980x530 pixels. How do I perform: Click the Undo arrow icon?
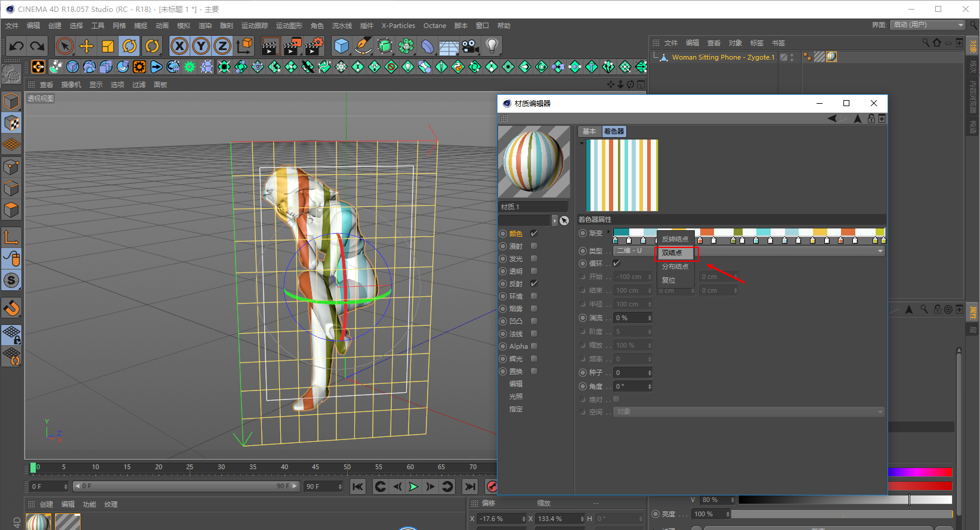coord(16,46)
